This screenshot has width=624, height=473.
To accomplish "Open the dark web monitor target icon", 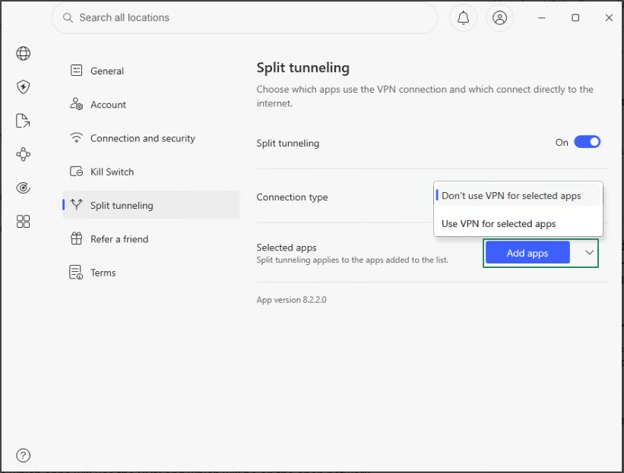I will pos(23,188).
